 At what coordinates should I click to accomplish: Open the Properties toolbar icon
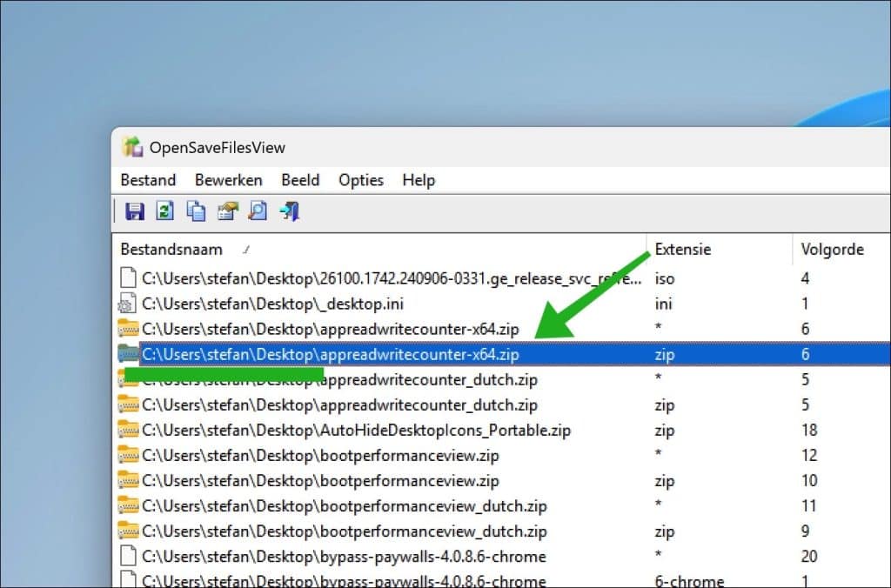(x=228, y=210)
